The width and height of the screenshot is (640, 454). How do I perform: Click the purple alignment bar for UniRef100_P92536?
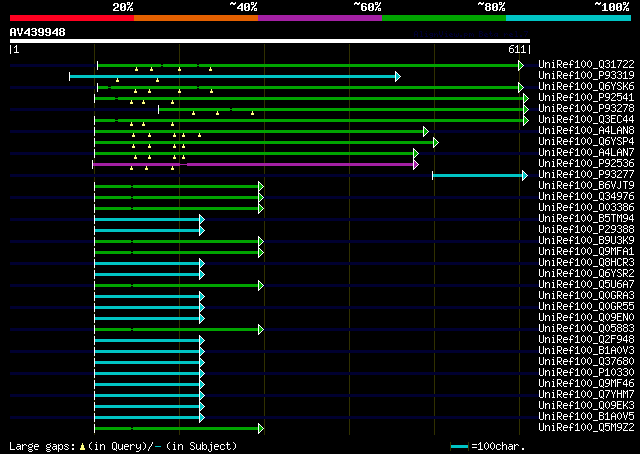pos(253,165)
